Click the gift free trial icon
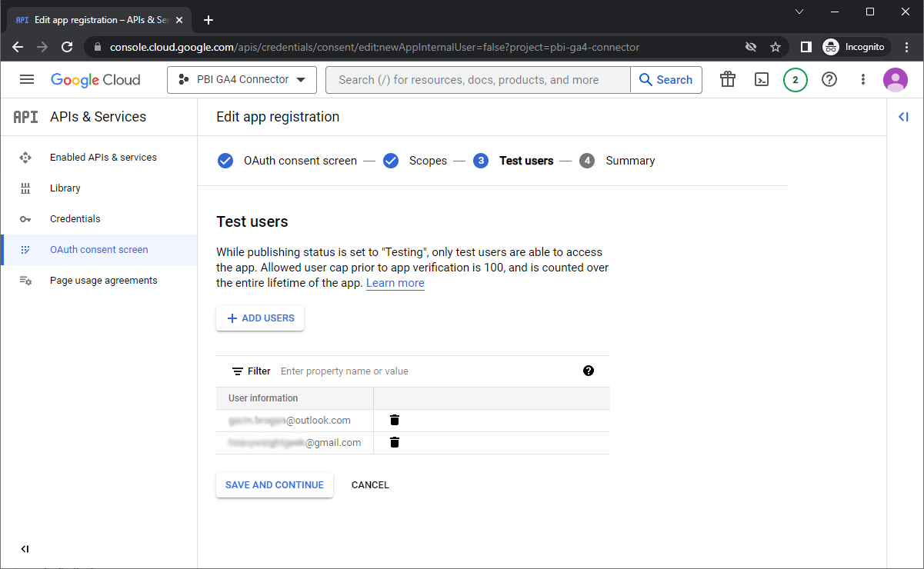 (x=728, y=79)
